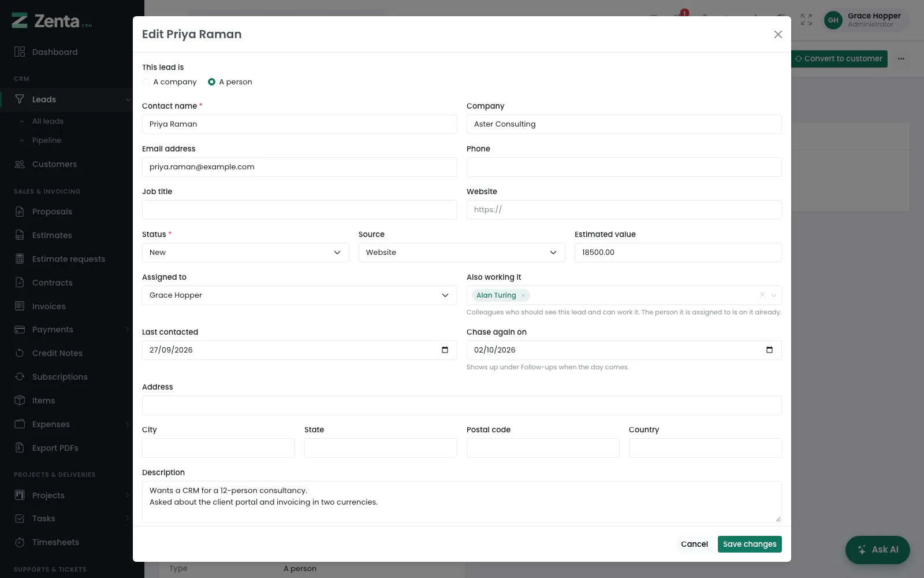Screen dimensions: 924x578
Task: Open the more options ellipsis button
Action: 901,58
